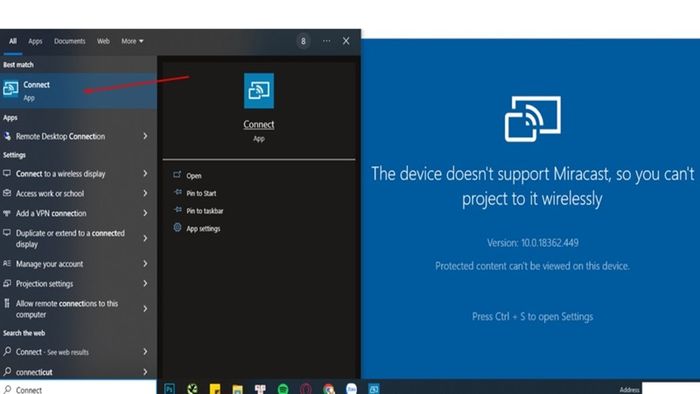The image size is (700, 394).
Task: Select the All search tab
Action: [13, 41]
